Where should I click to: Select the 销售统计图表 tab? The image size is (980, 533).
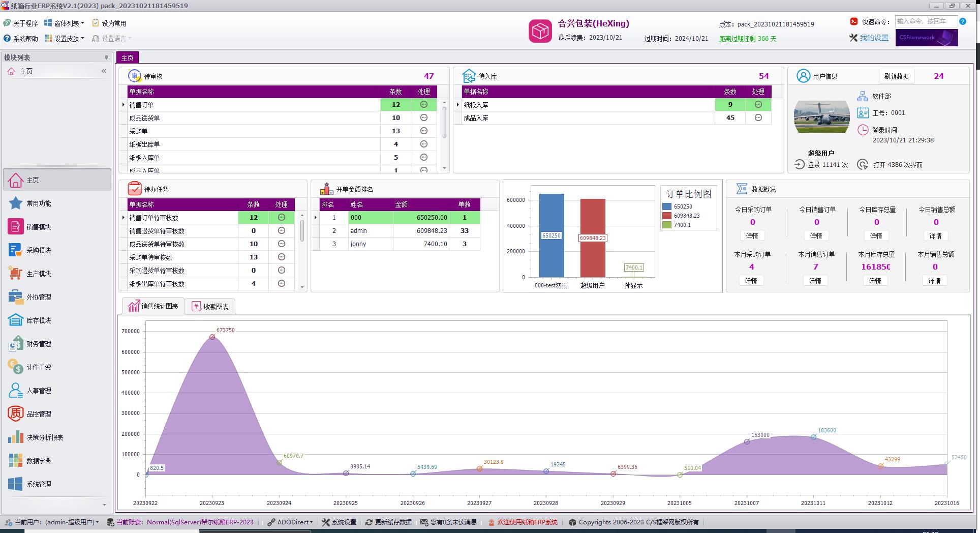click(154, 306)
